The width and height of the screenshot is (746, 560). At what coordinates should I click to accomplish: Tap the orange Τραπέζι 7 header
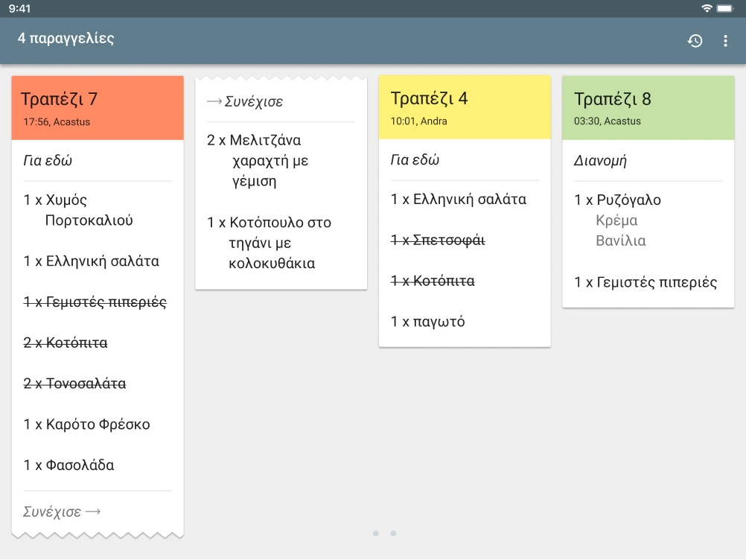[x=98, y=107]
